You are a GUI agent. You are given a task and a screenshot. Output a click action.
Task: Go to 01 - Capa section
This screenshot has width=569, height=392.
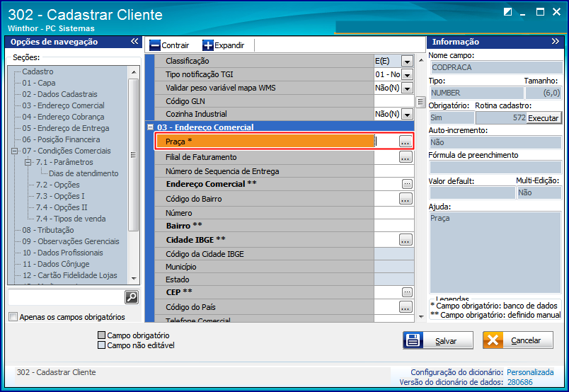pos(39,83)
